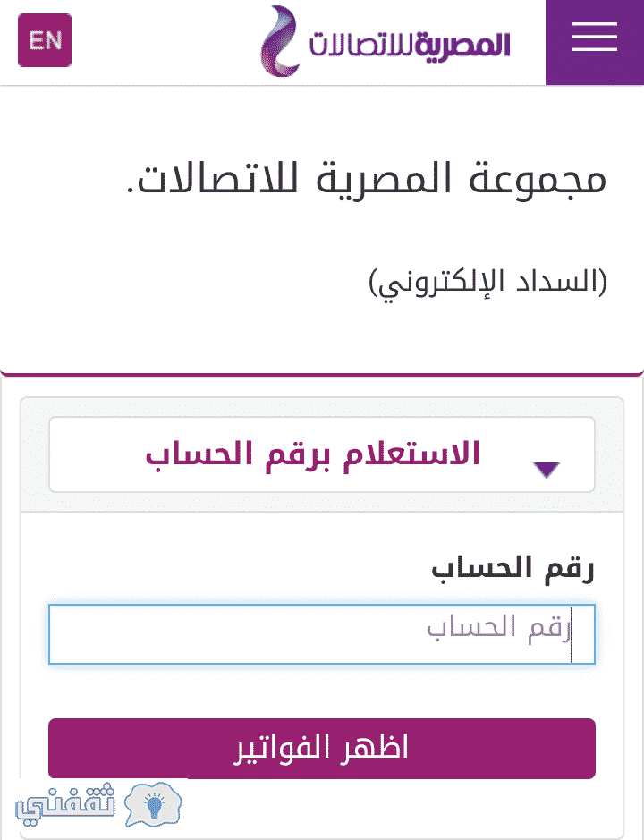Focus the رقم الحساب input field
This screenshot has width=644, height=840.
(x=322, y=634)
